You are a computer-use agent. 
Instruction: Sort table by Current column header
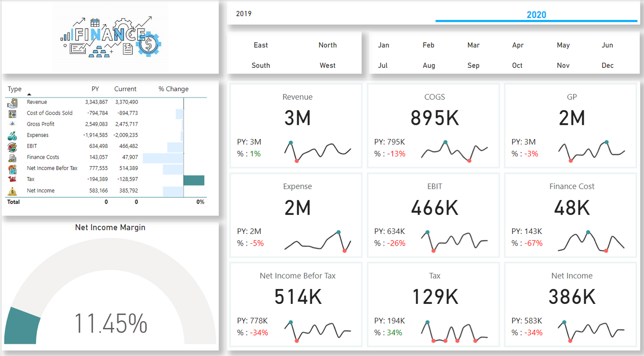point(125,89)
